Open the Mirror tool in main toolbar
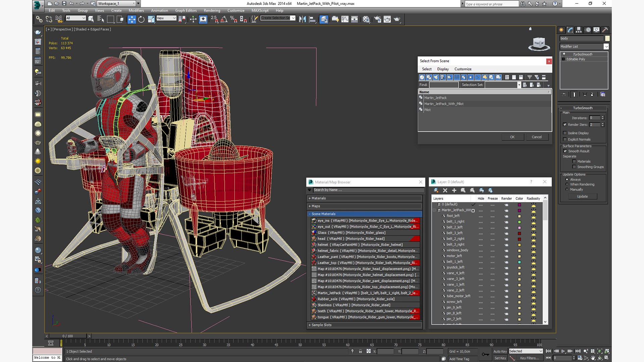Viewport: 644px width, 362px height. [303, 19]
